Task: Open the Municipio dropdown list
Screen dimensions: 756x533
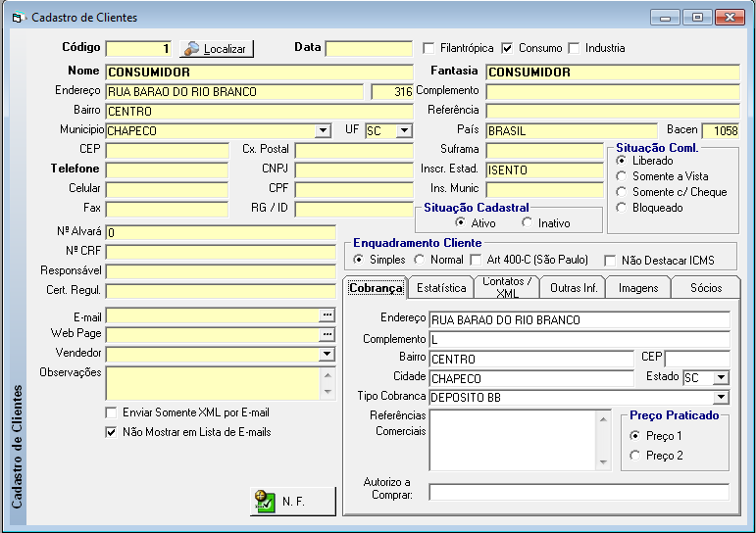Action: point(324,130)
